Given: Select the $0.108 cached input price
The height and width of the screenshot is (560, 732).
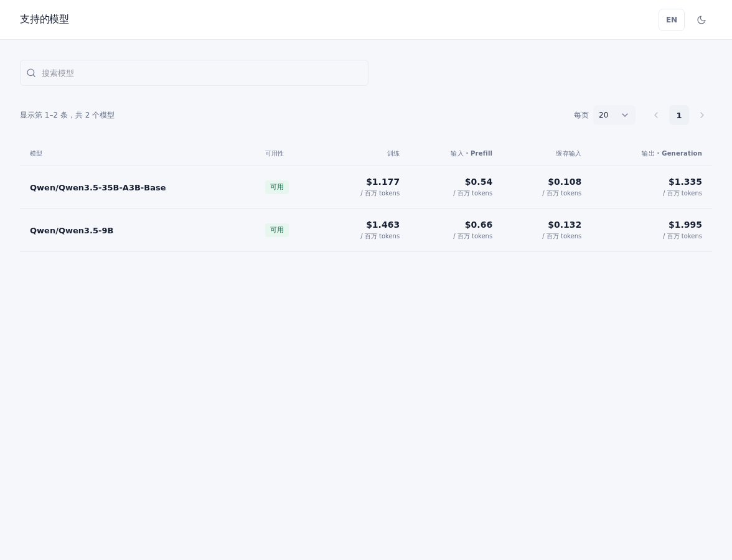Looking at the screenshot, I should (x=565, y=182).
